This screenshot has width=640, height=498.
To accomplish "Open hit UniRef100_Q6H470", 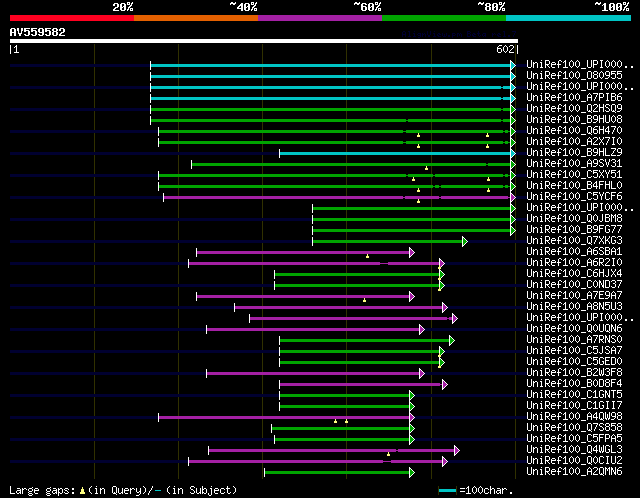I will click(574, 131).
